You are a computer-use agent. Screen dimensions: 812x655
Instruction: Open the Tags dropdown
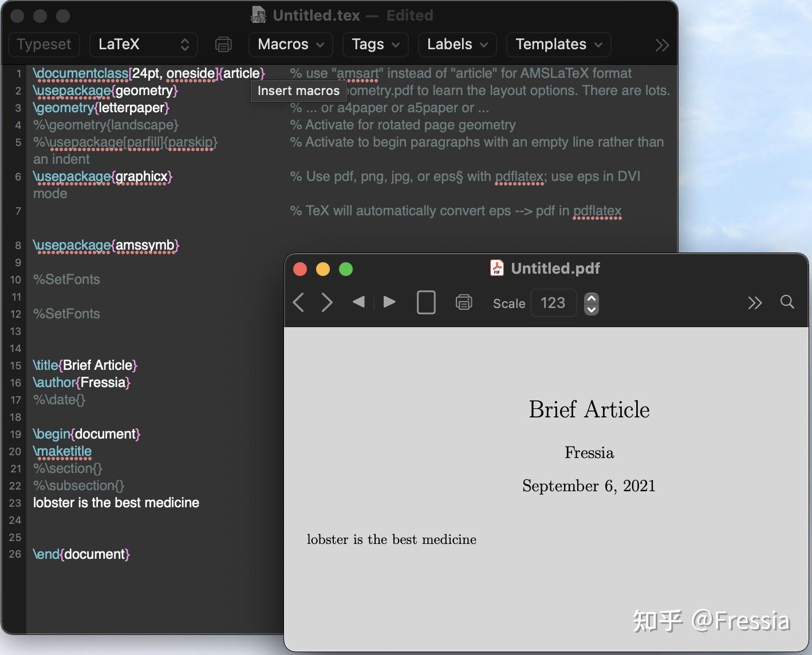pos(375,44)
